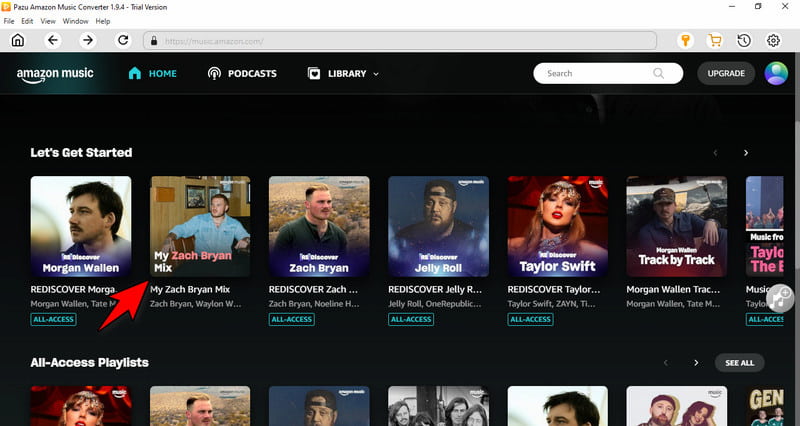The width and height of the screenshot is (800, 426).
Task: Click the search magnifier icon
Action: [659, 73]
